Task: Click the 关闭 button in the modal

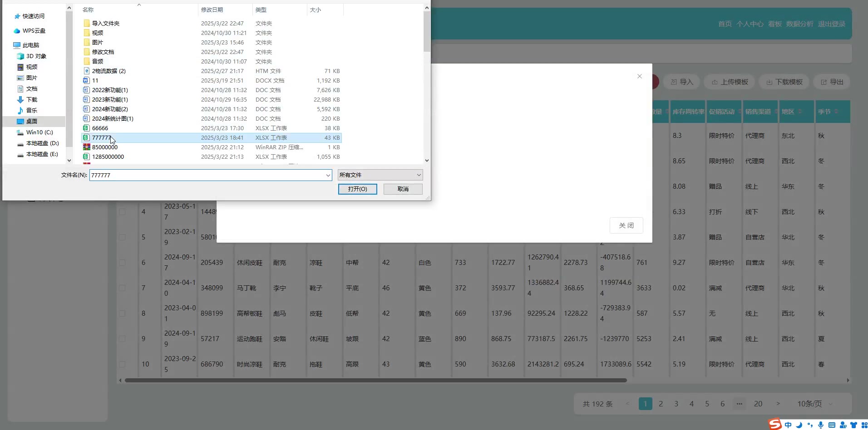Action: (626, 225)
